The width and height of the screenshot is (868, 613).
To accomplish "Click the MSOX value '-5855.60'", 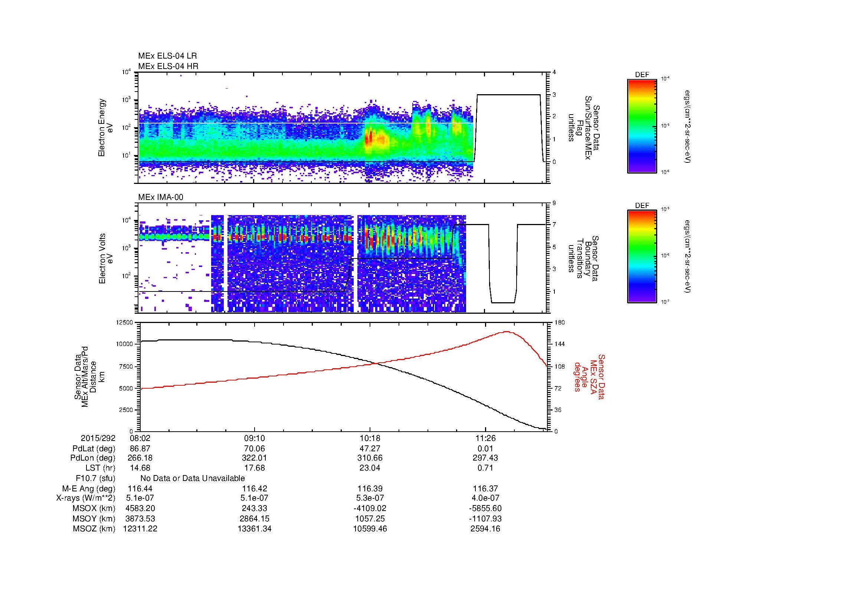I will click(x=485, y=508).
